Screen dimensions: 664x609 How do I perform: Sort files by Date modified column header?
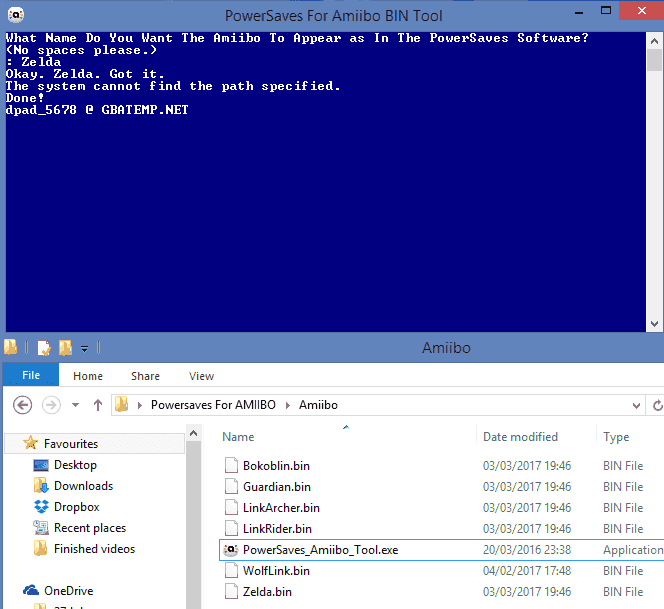[x=520, y=437]
